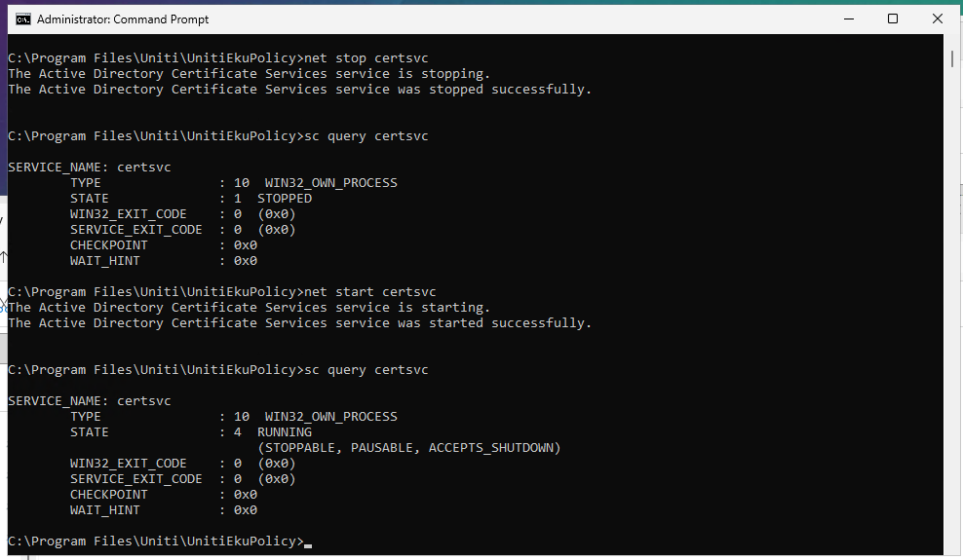Select the "STOPPED" state value

tap(285, 199)
